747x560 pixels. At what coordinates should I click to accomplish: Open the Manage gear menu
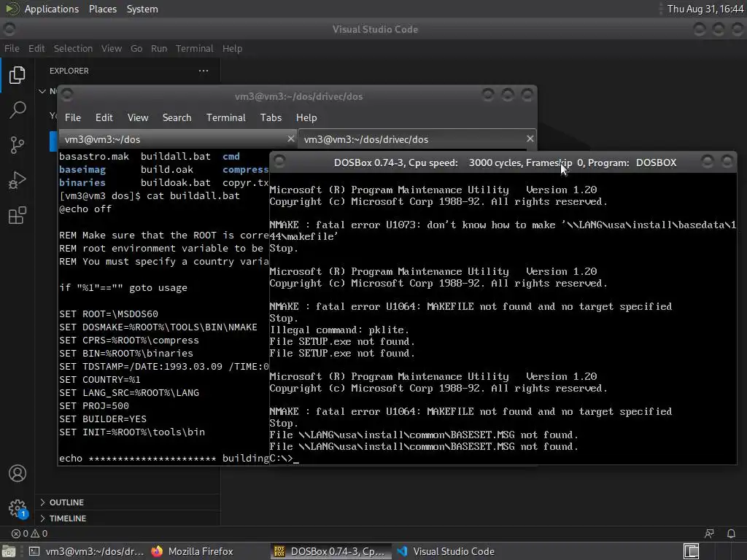tap(18, 508)
